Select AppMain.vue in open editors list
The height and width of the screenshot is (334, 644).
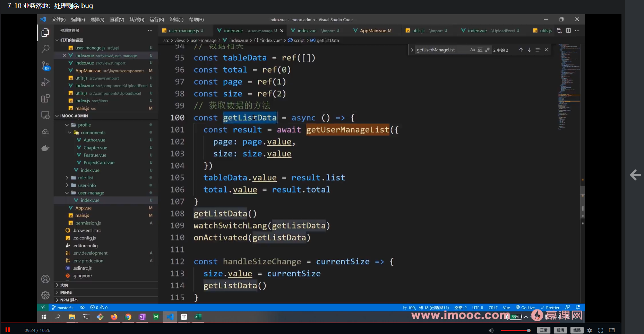tap(106, 70)
